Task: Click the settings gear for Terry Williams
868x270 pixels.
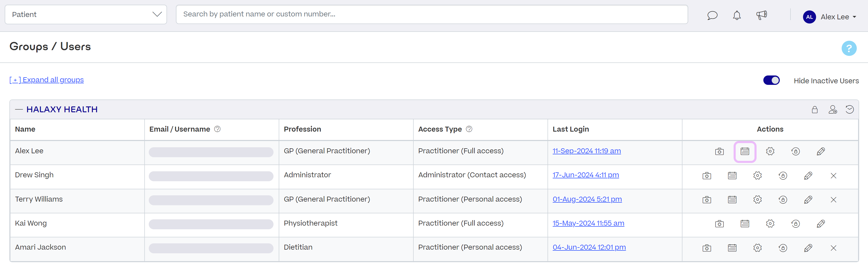Action: (758, 199)
